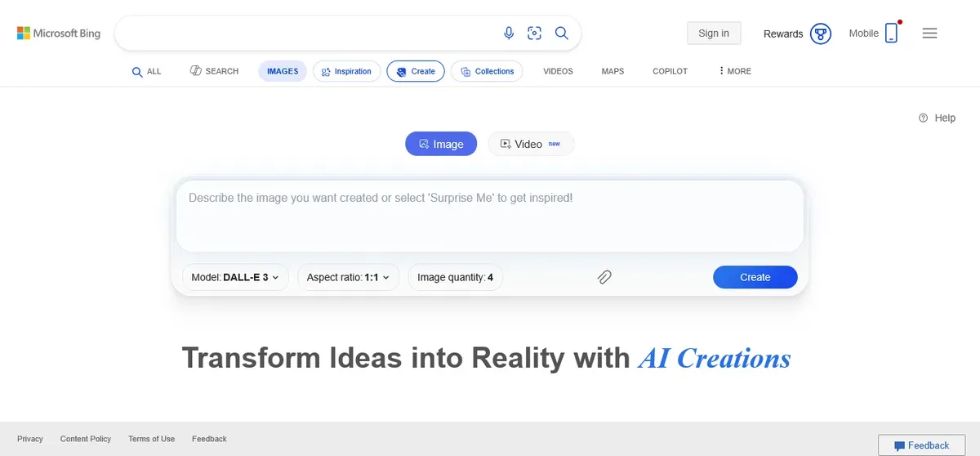Viewport: 980px width, 456px height.
Task: Open the Model DALL-E 3 dropdown
Action: pos(235,277)
